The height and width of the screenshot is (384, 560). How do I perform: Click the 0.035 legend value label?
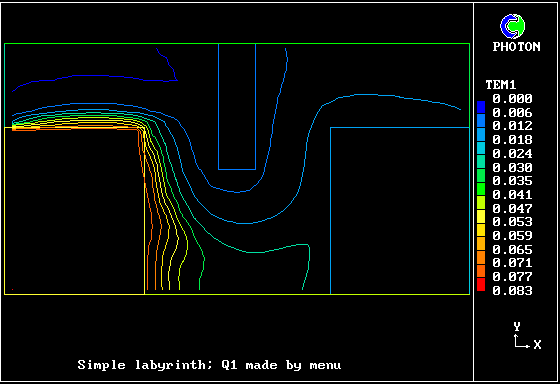tap(512, 181)
